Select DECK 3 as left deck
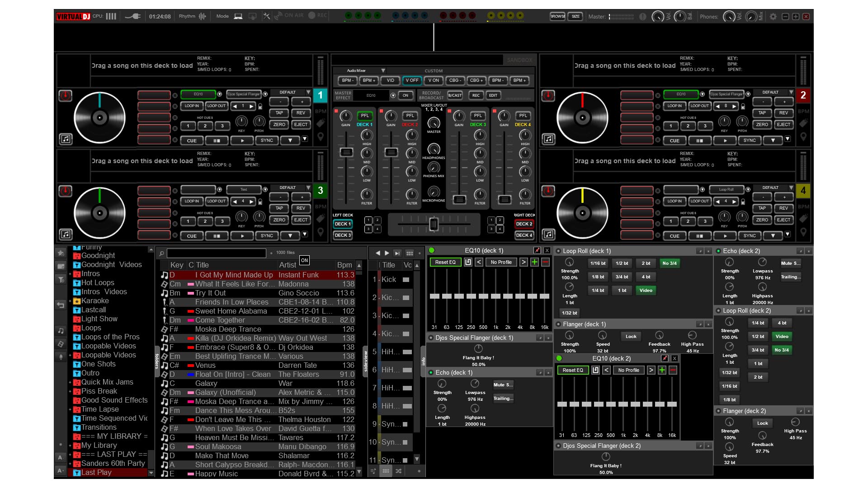This screenshot has width=868, height=488. click(343, 235)
